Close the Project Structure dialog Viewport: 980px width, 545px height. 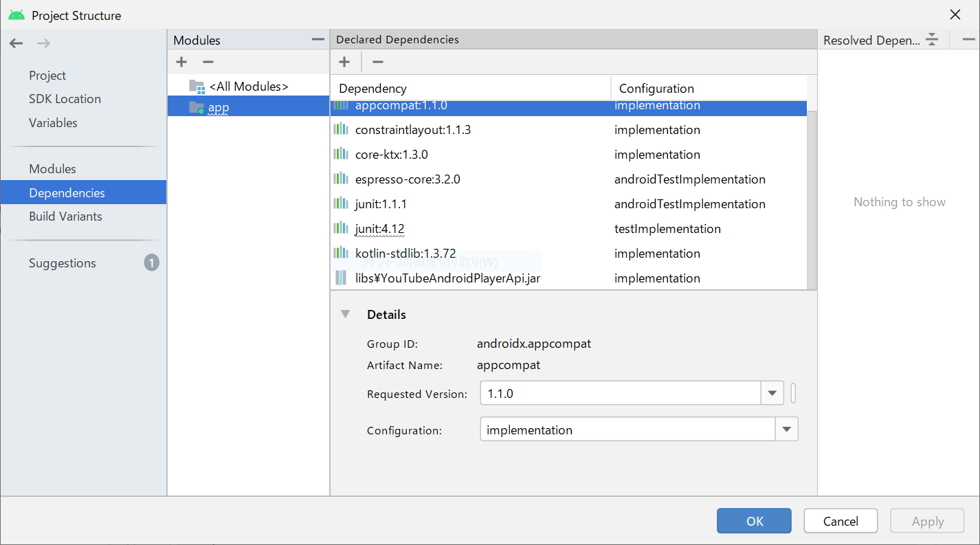pyautogui.click(x=955, y=14)
